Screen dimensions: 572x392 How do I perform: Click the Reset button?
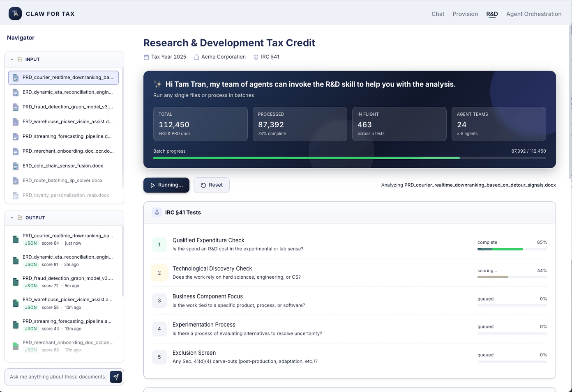tap(212, 185)
